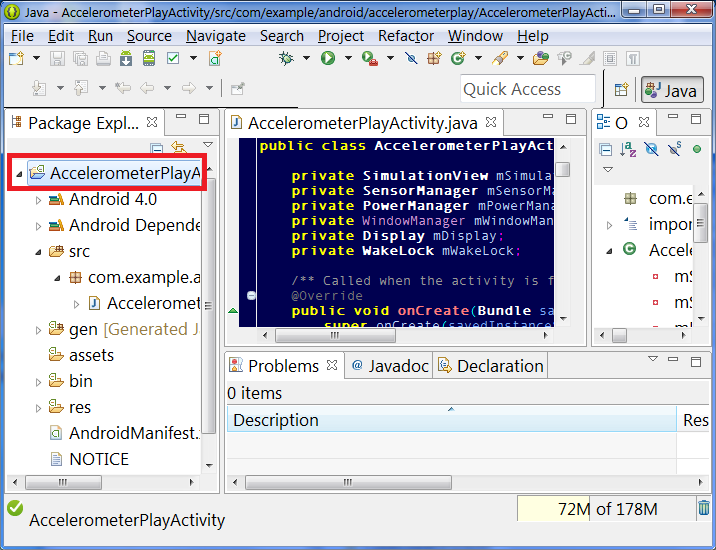Click editor horizontal scrollbar thumb

pyautogui.click(x=335, y=335)
